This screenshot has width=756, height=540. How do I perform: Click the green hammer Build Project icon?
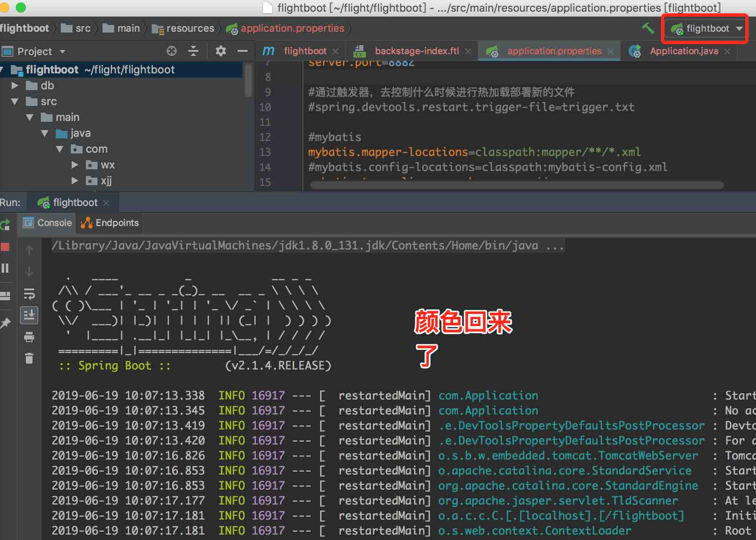click(x=648, y=28)
